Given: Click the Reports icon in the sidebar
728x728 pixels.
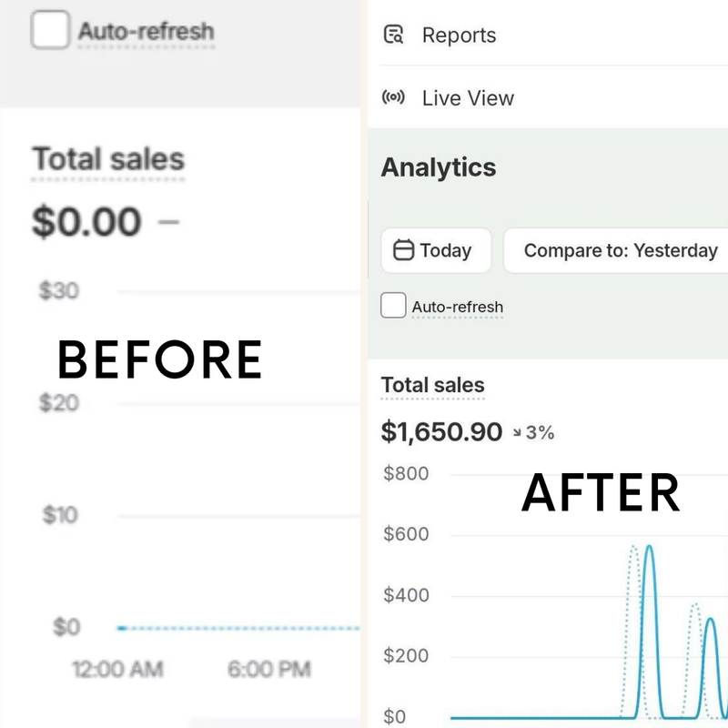Looking at the screenshot, I should point(394,35).
